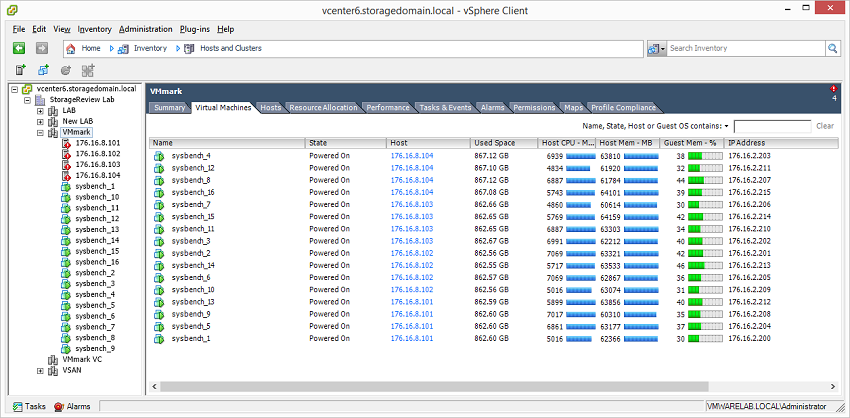Collapse the StorageReview Lab node

pyautogui.click(x=27, y=100)
